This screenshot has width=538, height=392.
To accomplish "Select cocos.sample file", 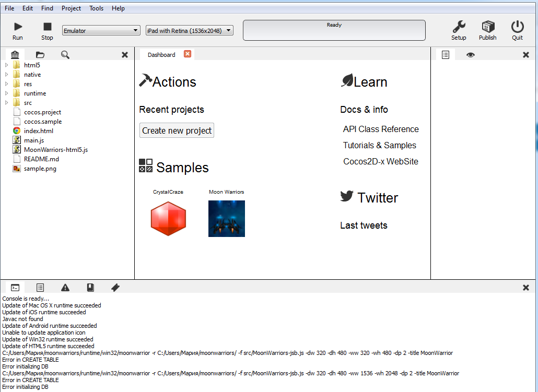I will pos(42,122).
